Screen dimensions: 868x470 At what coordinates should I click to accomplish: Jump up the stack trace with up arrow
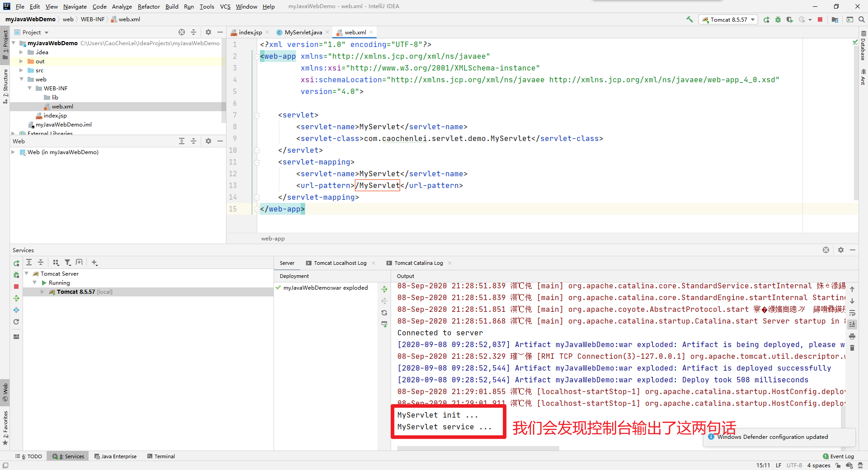[x=852, y=289]
